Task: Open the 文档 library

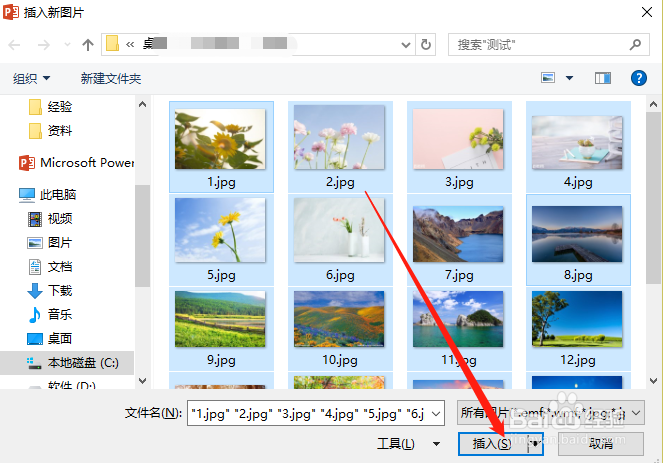Action: (50, 267)
